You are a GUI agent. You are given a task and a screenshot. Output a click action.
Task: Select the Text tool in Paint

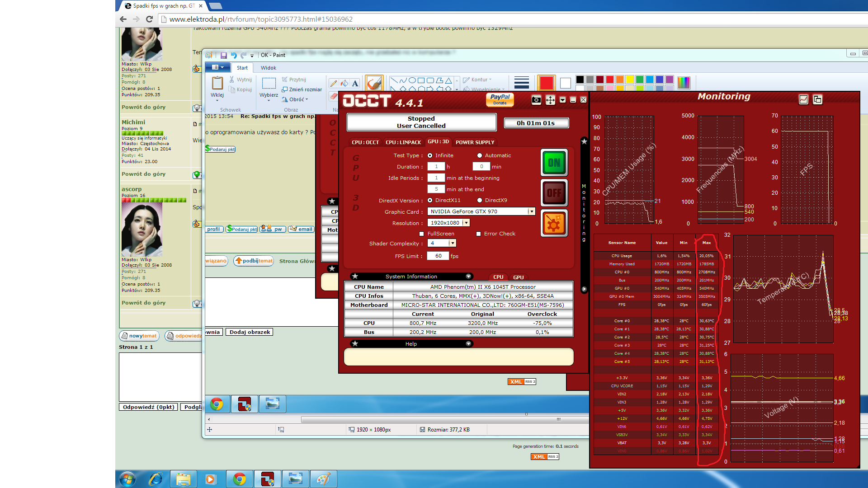pyautogui.click(x=355, y=83)
